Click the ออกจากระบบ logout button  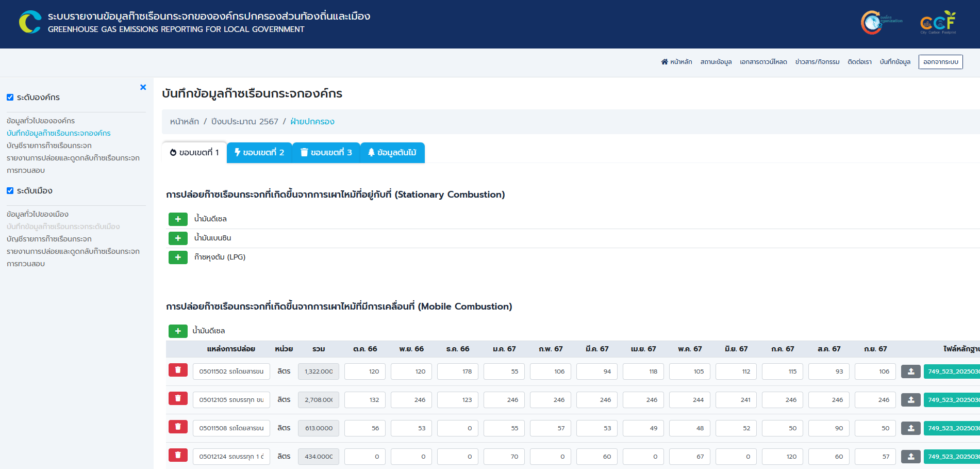(940, 62)
